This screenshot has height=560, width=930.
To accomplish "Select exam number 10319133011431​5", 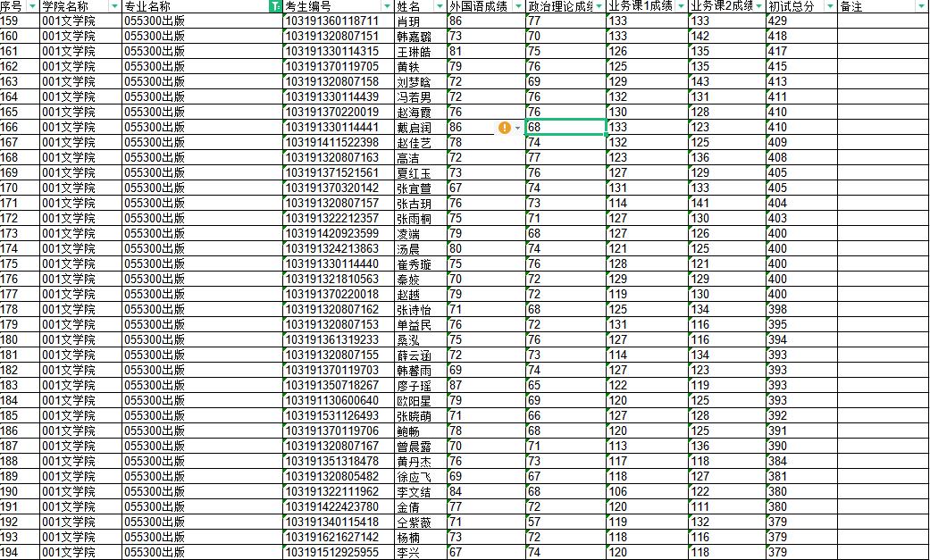I will pyautogui.click(x=339, y=52).
